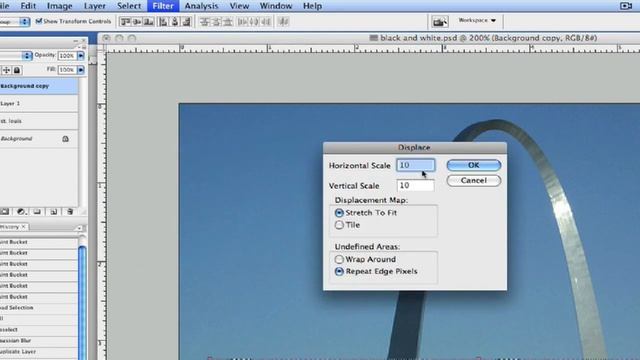
Task: Click OK in the Displace dialog
Action: point(474,165)
